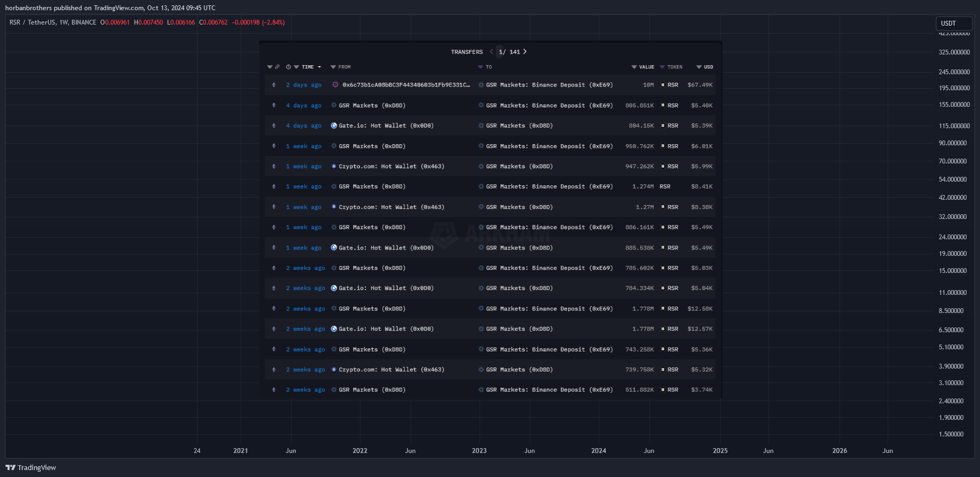Click the 2024 label on the time axis
The height and width of the screenshot is (477, 980).
(x=599, y=451)
